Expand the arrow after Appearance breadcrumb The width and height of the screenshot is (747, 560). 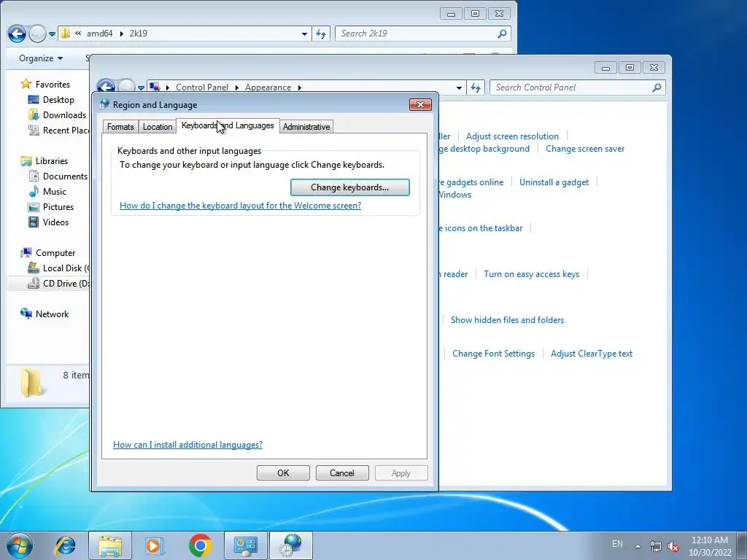click(x=300, y=87)
